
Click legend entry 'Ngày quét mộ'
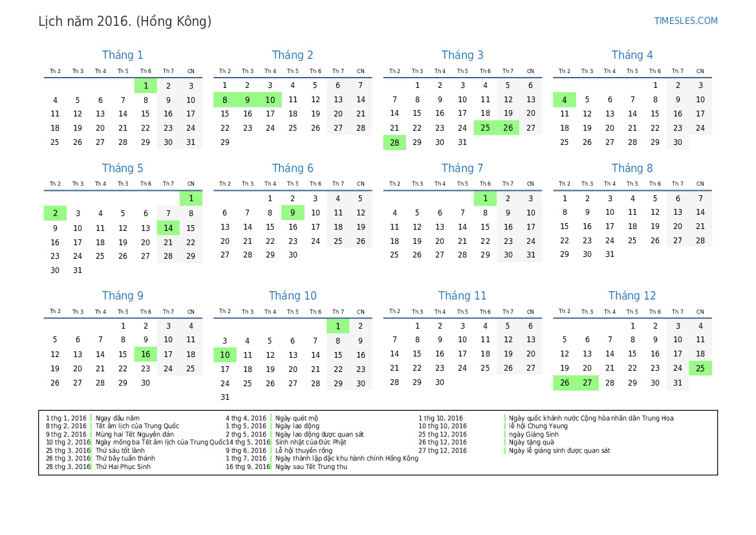297,419
